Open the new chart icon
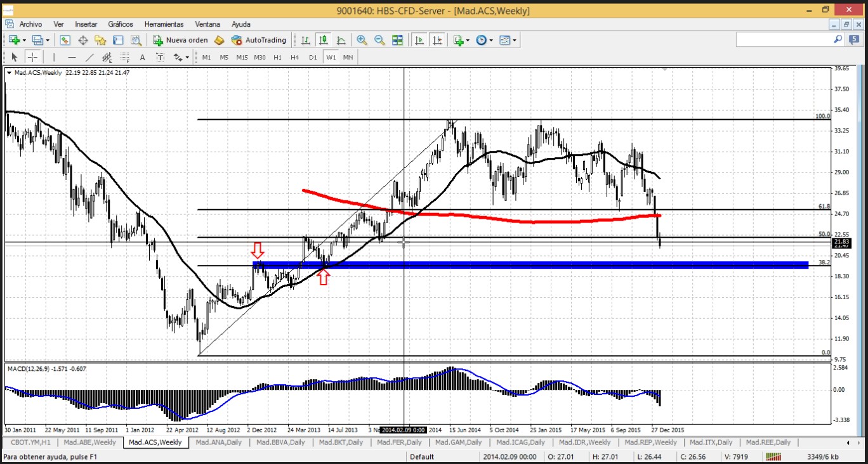 (x=14, y=40)
